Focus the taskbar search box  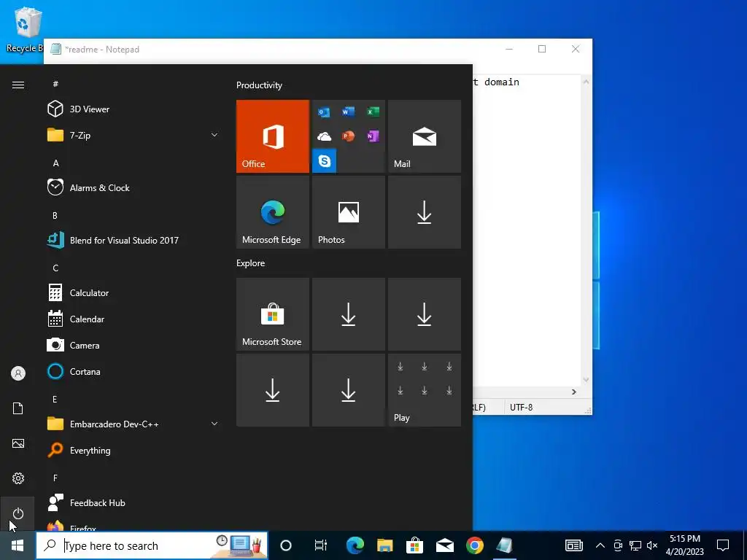coord(152,545)
